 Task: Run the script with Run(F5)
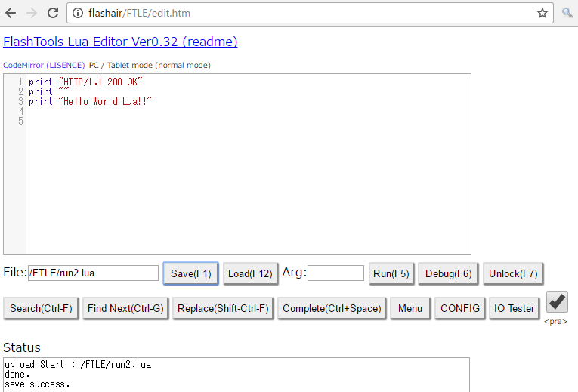391,273
